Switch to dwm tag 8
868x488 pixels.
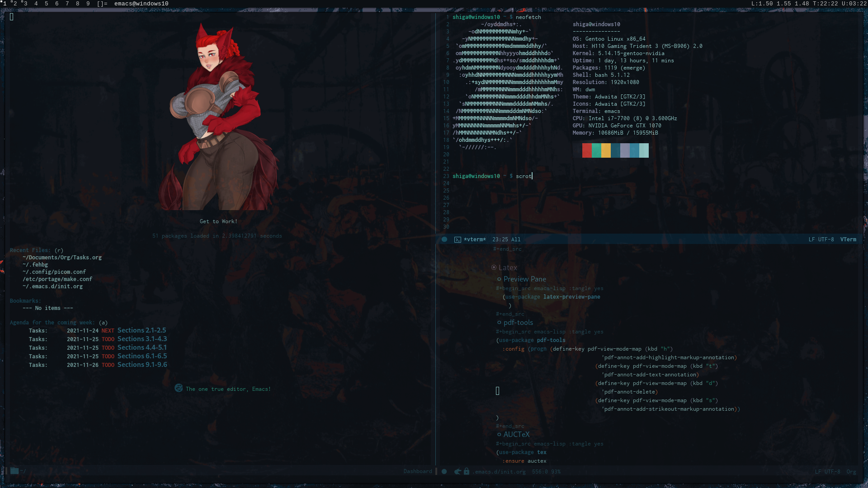click(x=78, y=4)
